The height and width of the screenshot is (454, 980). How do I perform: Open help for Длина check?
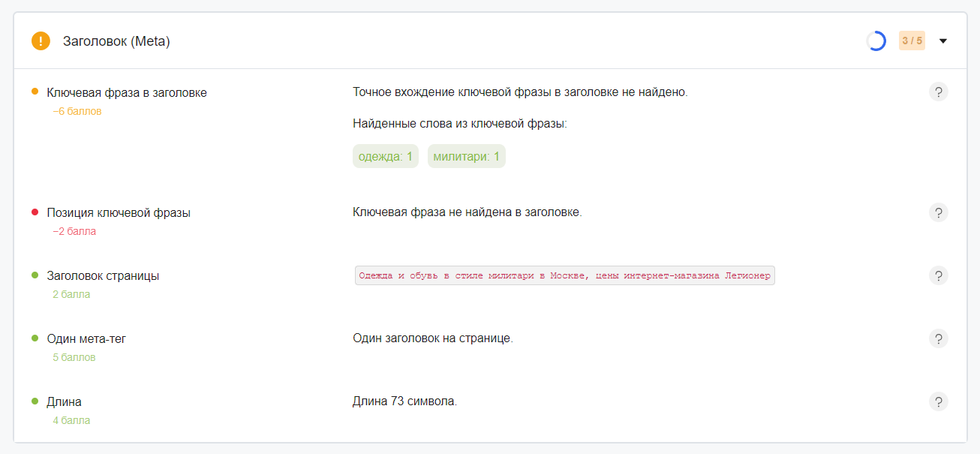(939, 401)
